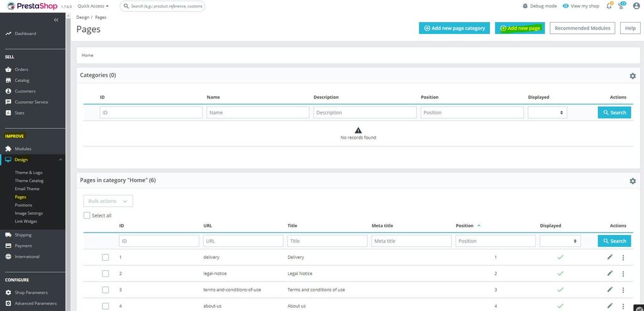The height and width of the screenshot is (311, 644).
Task: Check the about-us row checkbox
Action: click(x=106, y=306)
